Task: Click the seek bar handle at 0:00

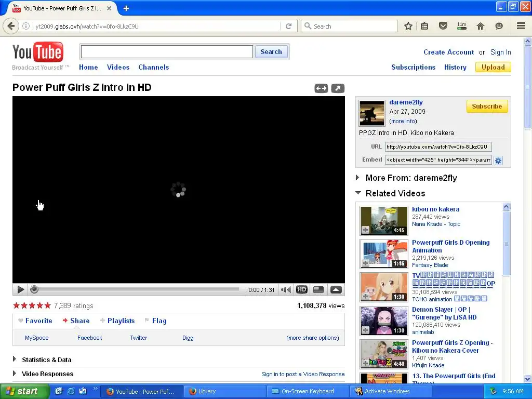Action: click(34, 290)
